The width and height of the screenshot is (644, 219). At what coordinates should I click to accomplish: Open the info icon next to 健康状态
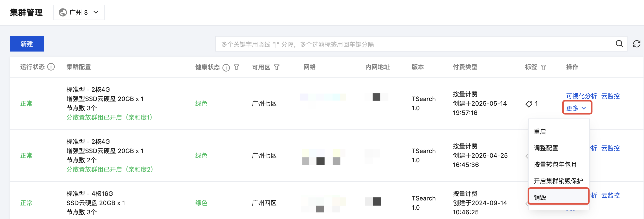(226, 68)
